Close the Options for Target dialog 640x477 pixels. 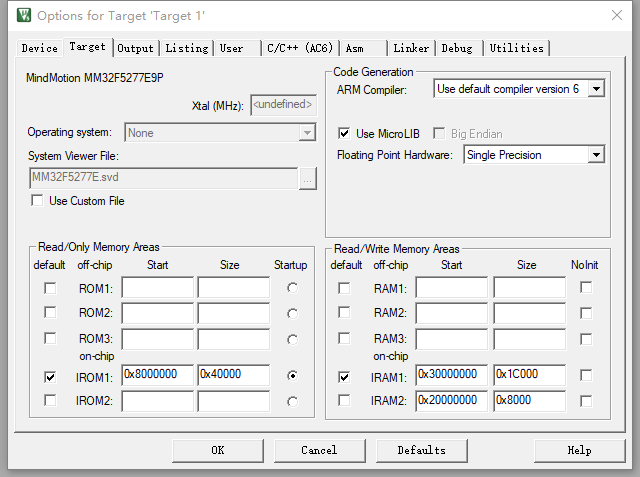pyautogui.click(x=617, y=16)
